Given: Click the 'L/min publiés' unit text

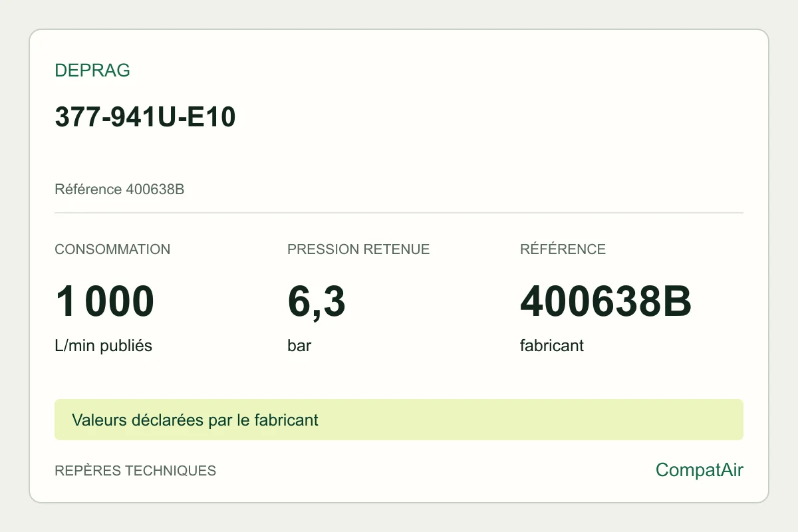Looking at the screenshot, I should coord(104,346).
